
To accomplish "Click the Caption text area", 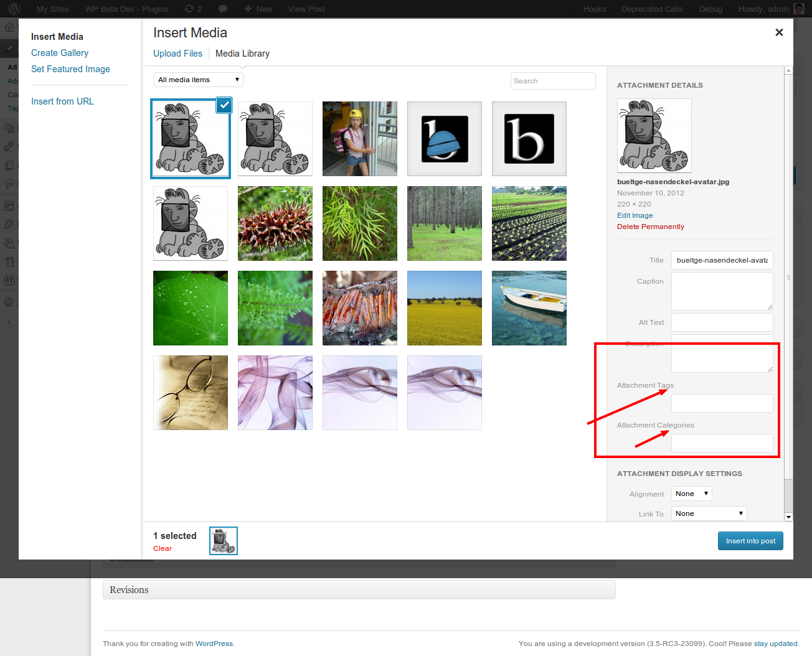I will pyautogui.click(x=722, y=291).
